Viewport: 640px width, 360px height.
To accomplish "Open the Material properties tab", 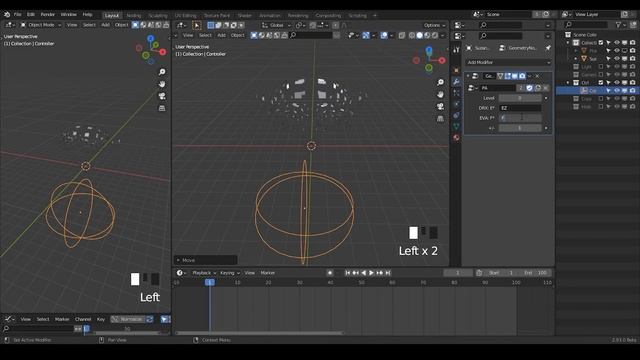I will [x=456, y=138].
